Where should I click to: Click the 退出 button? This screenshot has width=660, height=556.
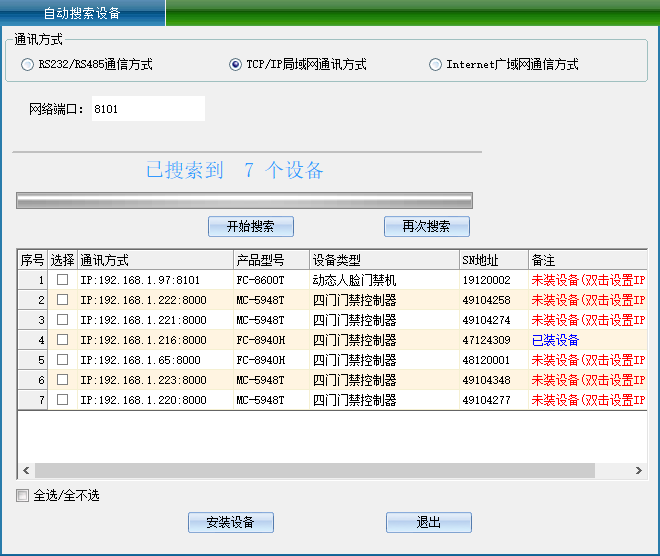coord(428,522)
